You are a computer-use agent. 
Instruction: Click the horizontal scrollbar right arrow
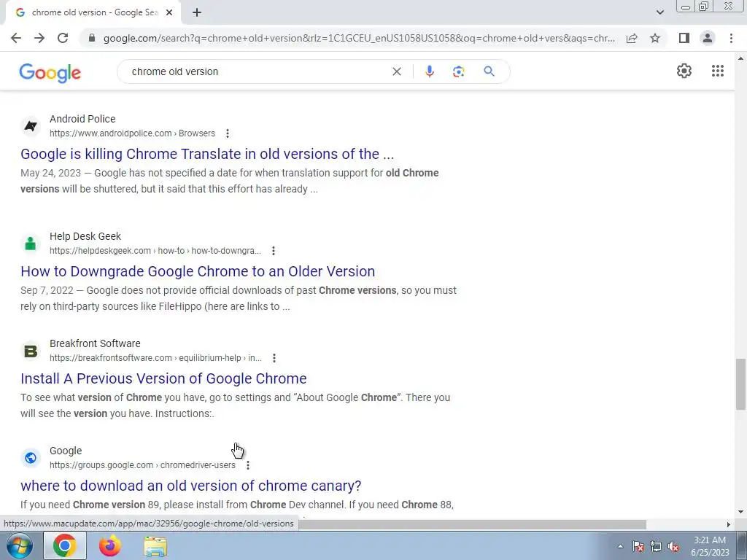pos(728,524)
